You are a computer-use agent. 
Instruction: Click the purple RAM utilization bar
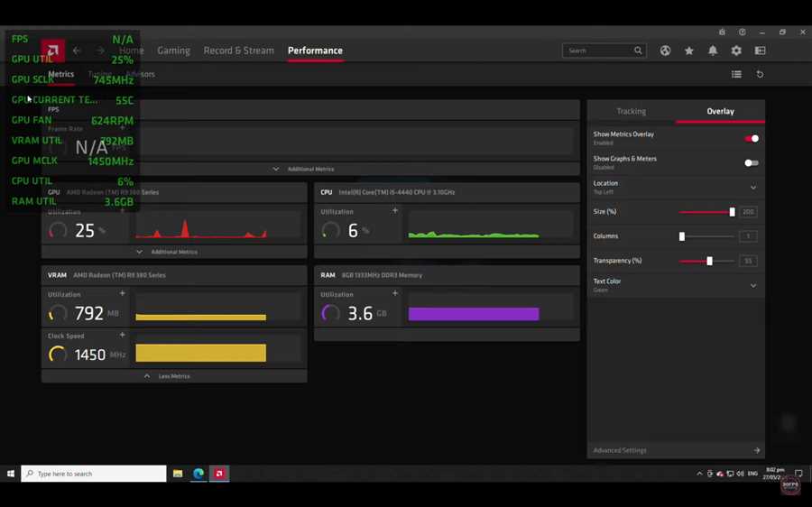click(474, 314)
